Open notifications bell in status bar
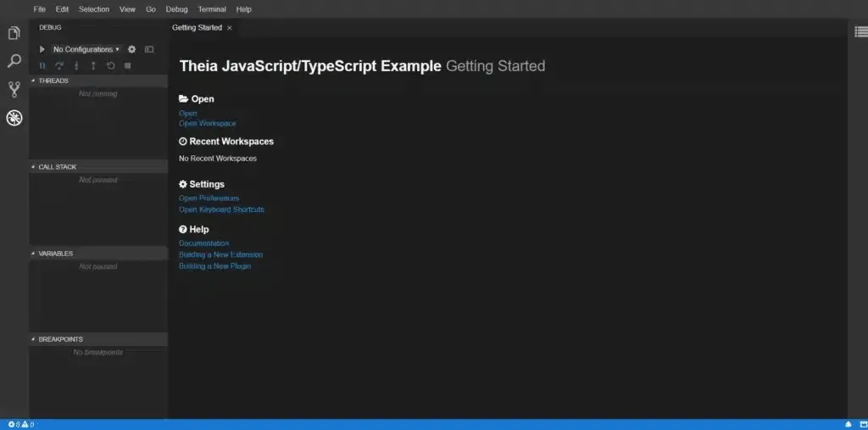 [x=849, y=424]
